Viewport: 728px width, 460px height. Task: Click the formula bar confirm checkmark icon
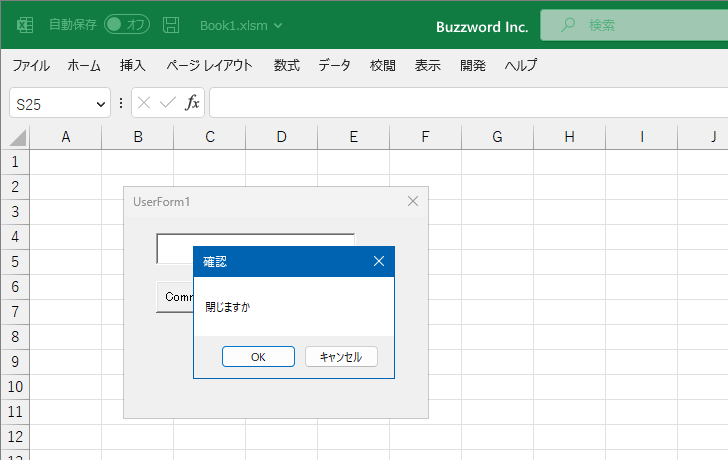coord(168,103)
